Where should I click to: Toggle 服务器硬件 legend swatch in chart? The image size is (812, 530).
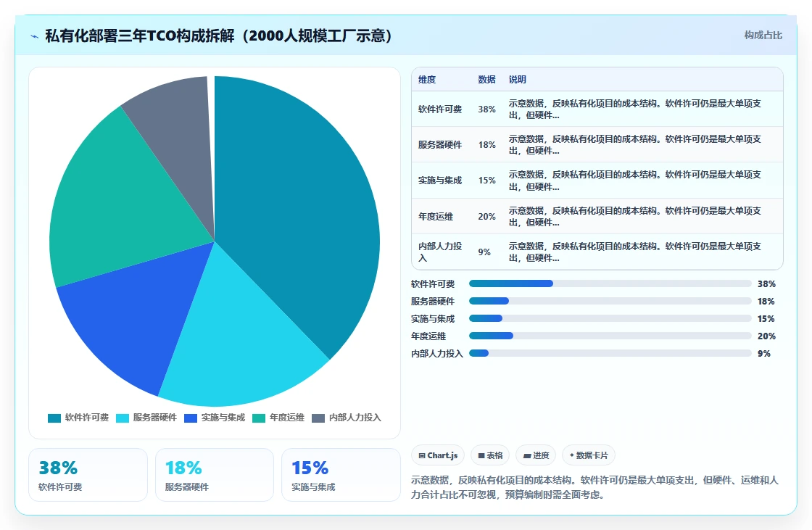123,418
